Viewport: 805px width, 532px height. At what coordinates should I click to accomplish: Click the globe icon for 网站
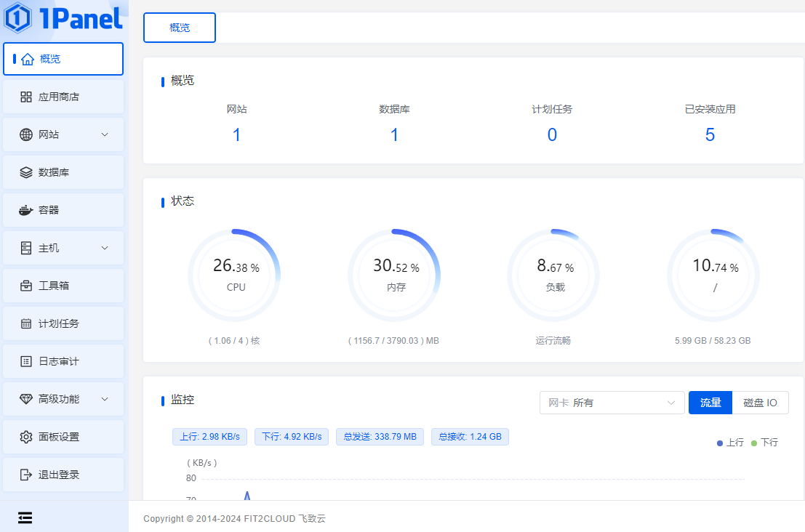(26, 134)
